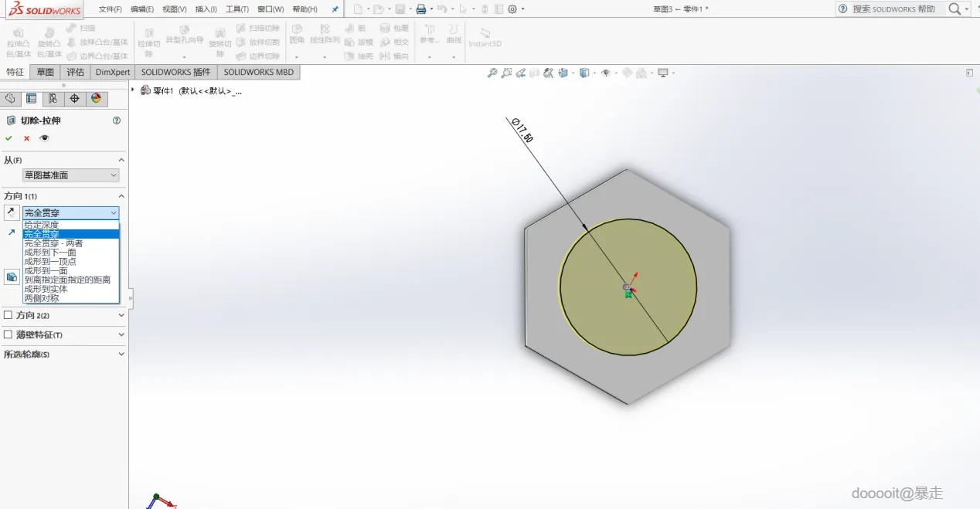980x509 pixels.
Task: Click the New document icon
Action: 357,9
